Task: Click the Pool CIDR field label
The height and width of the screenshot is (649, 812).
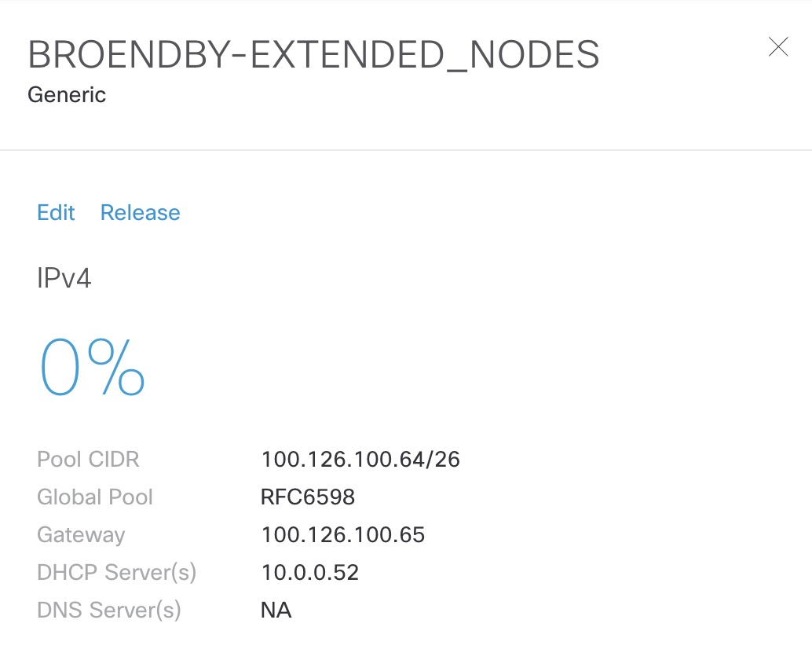Action: (x=88, y=460)
